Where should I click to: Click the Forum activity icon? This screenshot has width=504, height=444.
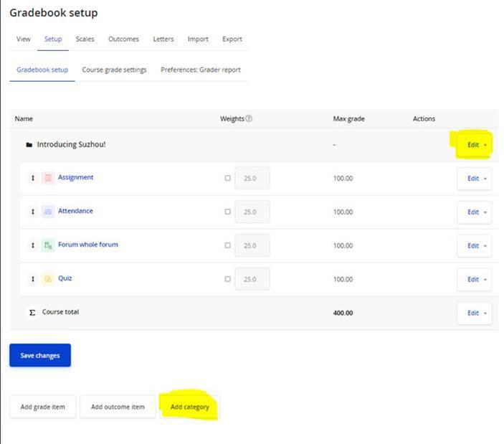[x=48, y=245]
